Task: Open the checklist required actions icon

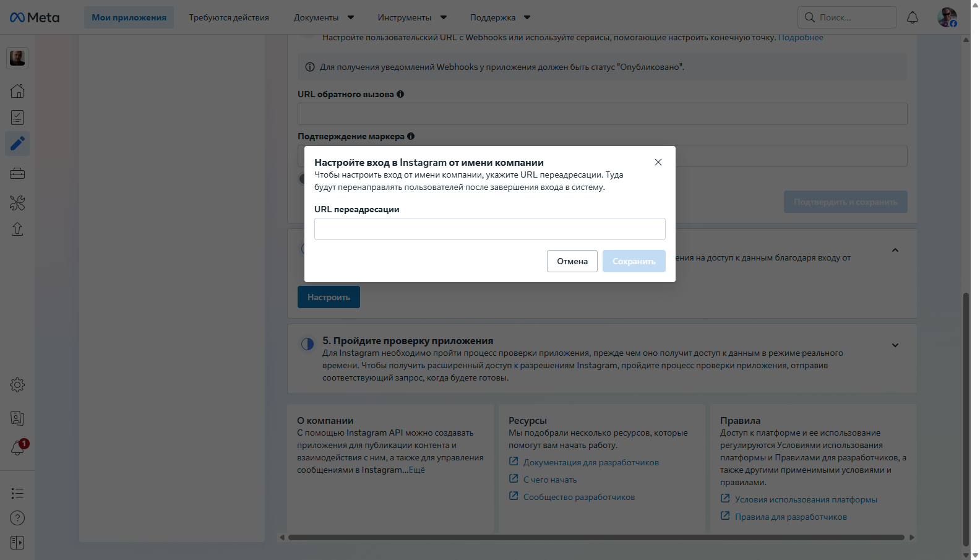Action: pyautogui.click(x=17, y=118)
